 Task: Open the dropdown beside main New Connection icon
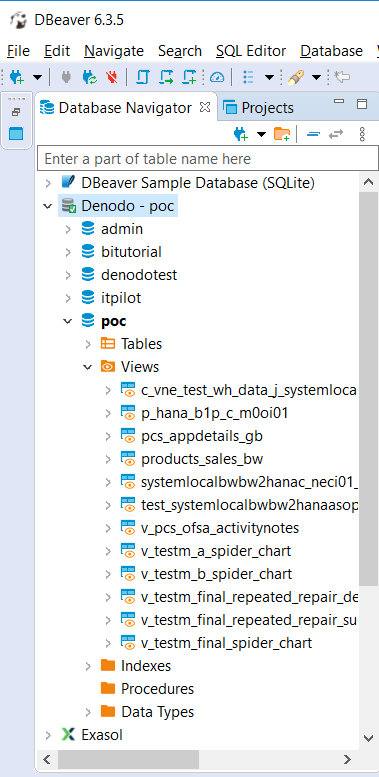pyautogui.click(x=37, y=77)
